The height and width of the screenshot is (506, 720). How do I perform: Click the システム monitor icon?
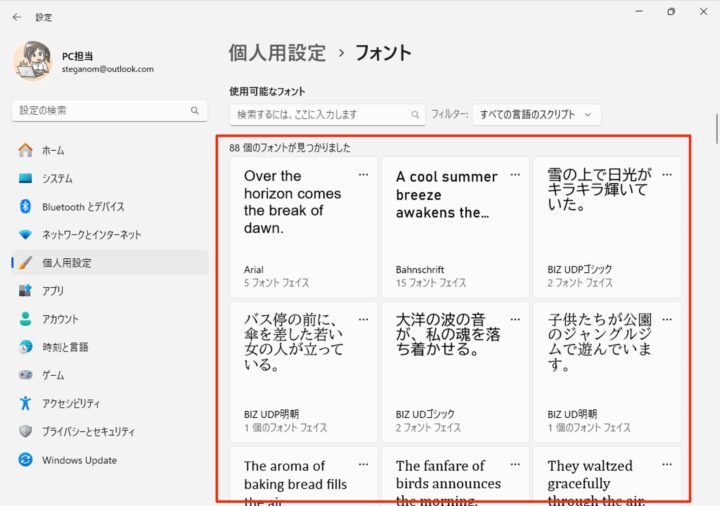[x=25, y=178]
